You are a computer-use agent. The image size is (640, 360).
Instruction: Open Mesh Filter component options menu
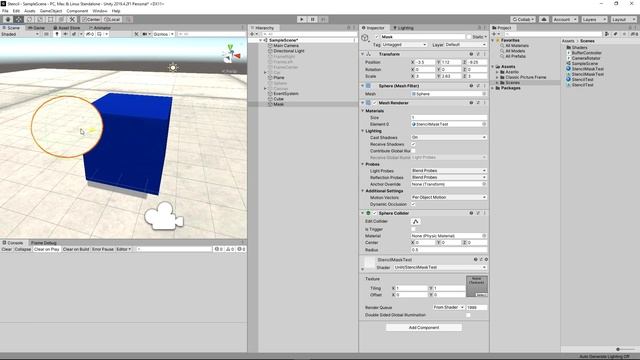tap(484, 86)
